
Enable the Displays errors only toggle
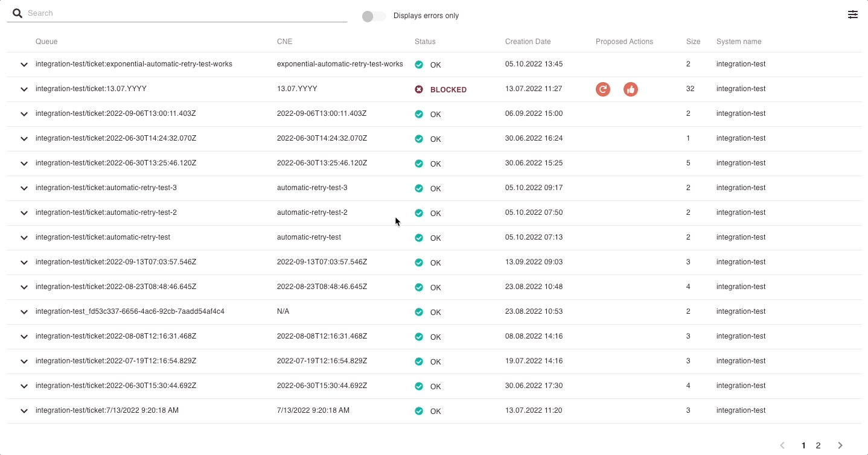coord(373,16)
